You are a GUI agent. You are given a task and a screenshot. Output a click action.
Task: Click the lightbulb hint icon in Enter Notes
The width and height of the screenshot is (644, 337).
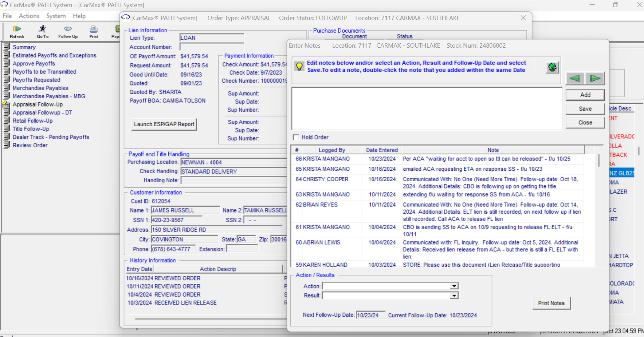pos(299,67)
